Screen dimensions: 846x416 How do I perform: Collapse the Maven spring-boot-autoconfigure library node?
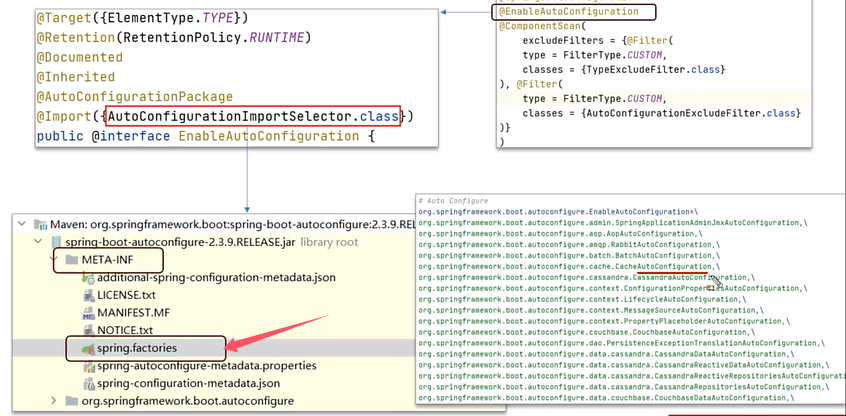click(22, 224)
